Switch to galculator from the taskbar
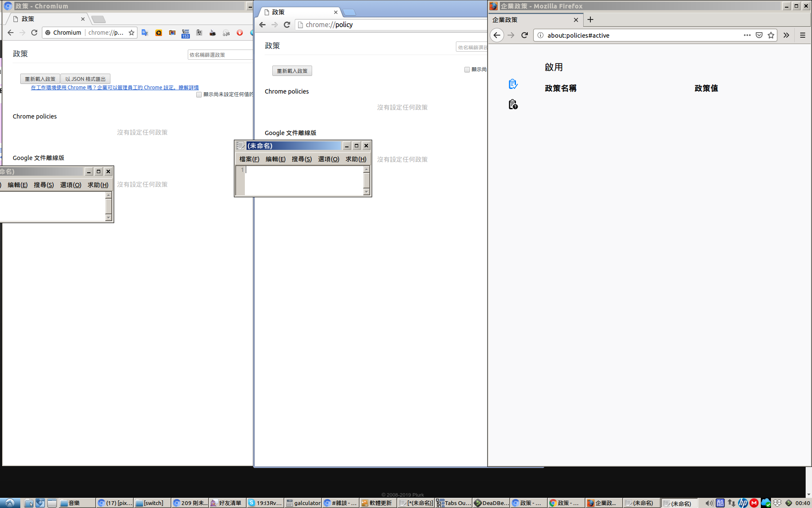 [303, 503]
